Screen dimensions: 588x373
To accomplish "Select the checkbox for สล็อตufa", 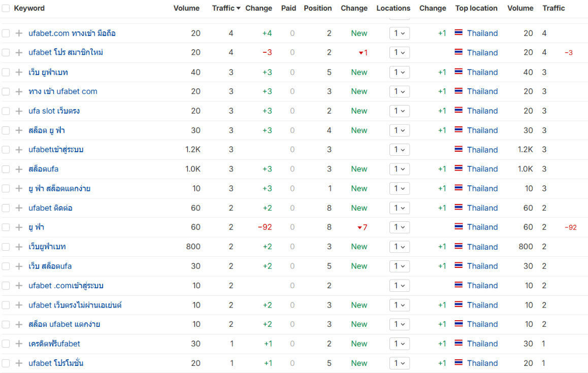I will 6,169.
